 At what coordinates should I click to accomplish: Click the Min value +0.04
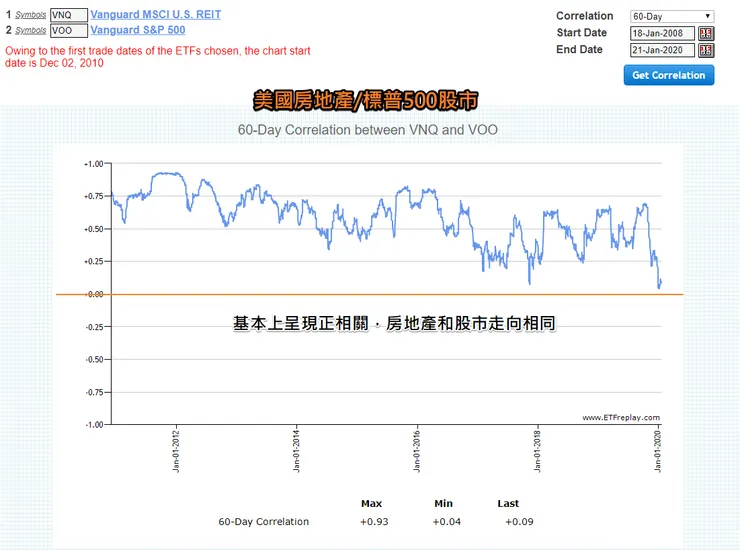click(446, 522)
